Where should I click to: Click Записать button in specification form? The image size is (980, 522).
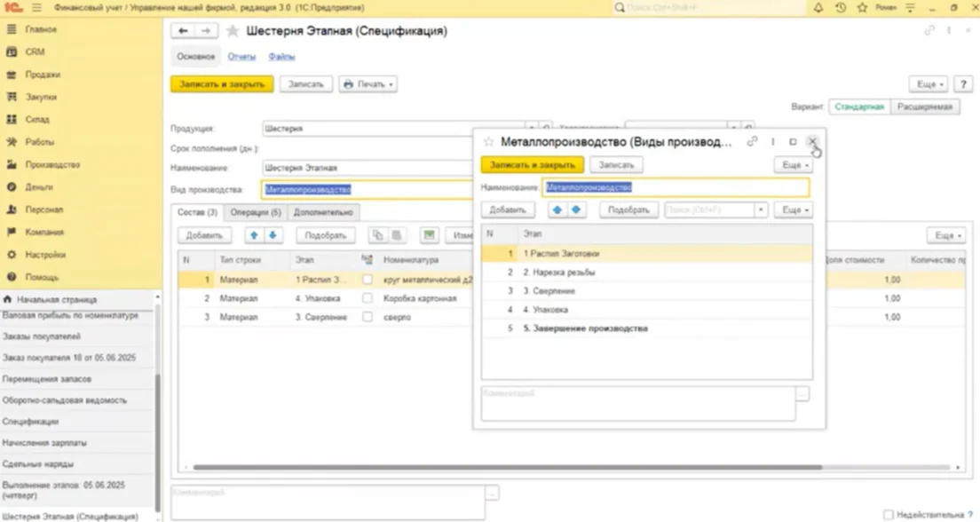click(x=305, y=83)
